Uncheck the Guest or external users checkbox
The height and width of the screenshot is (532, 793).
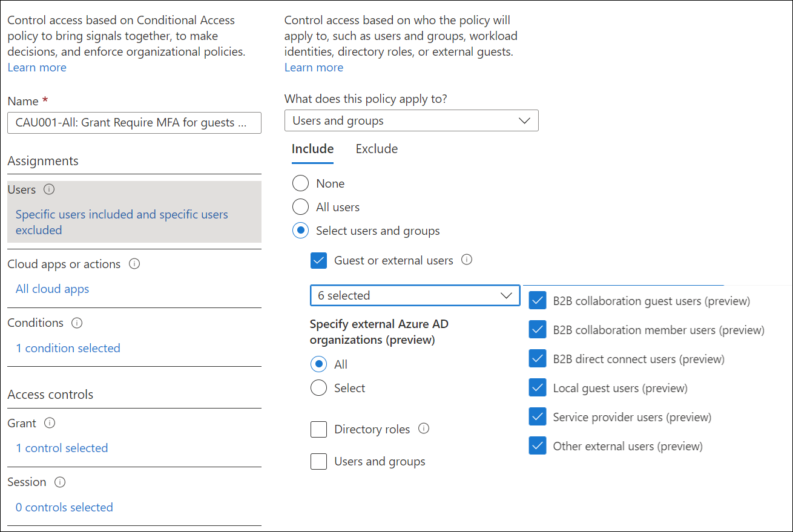318,260
